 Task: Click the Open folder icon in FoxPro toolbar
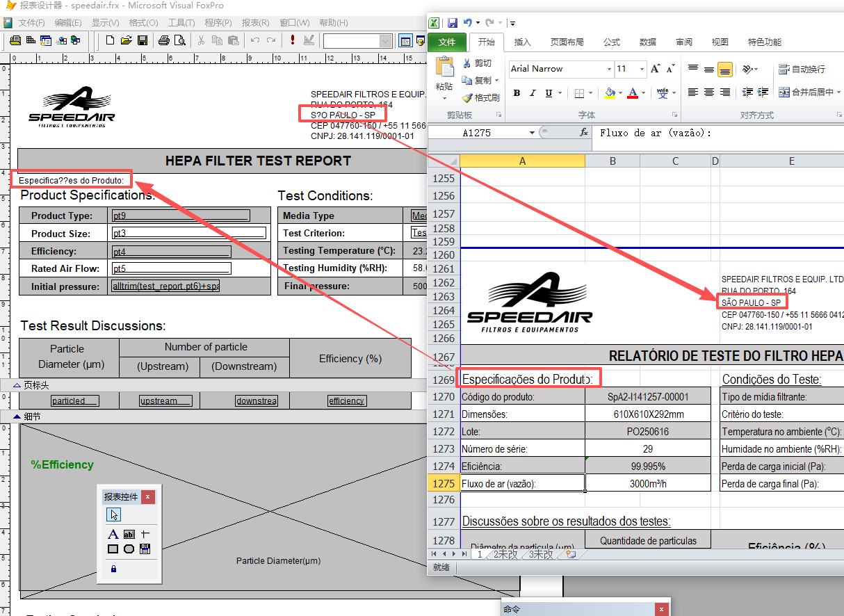126,40
